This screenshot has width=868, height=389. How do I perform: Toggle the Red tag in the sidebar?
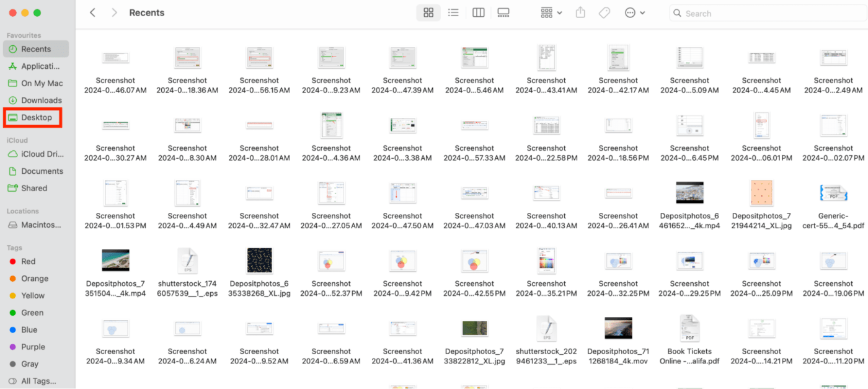pyautogui.click(x=28, y=261)
